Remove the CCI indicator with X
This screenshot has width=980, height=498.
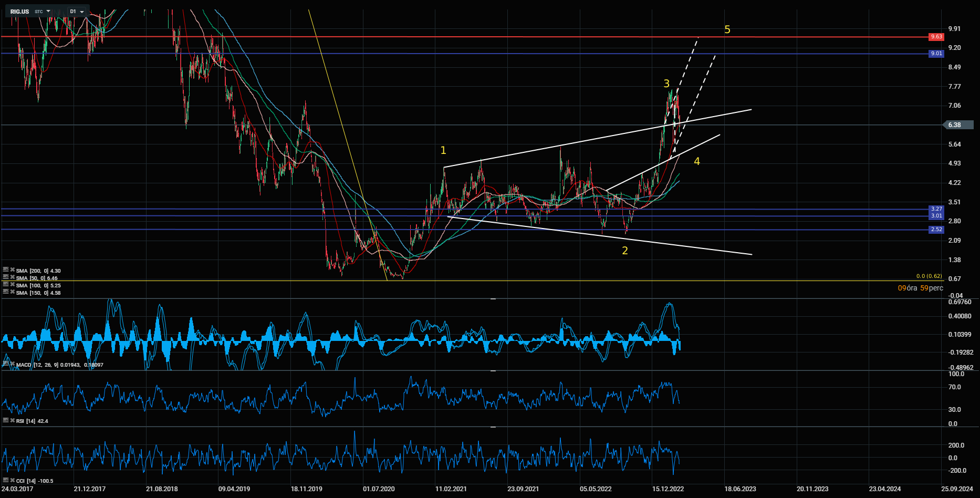tap(12, 480)
